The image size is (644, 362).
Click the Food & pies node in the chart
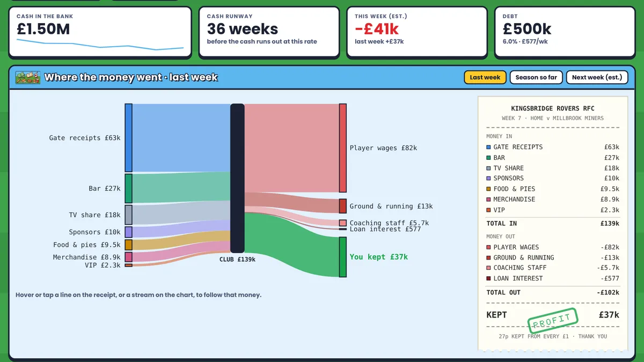(x=128, y=245)
